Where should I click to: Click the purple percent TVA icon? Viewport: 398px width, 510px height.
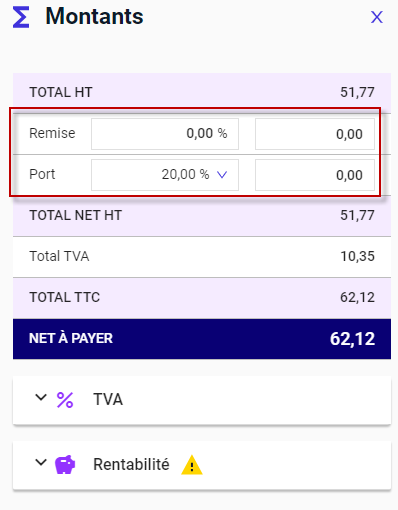[x=65, y=400]
